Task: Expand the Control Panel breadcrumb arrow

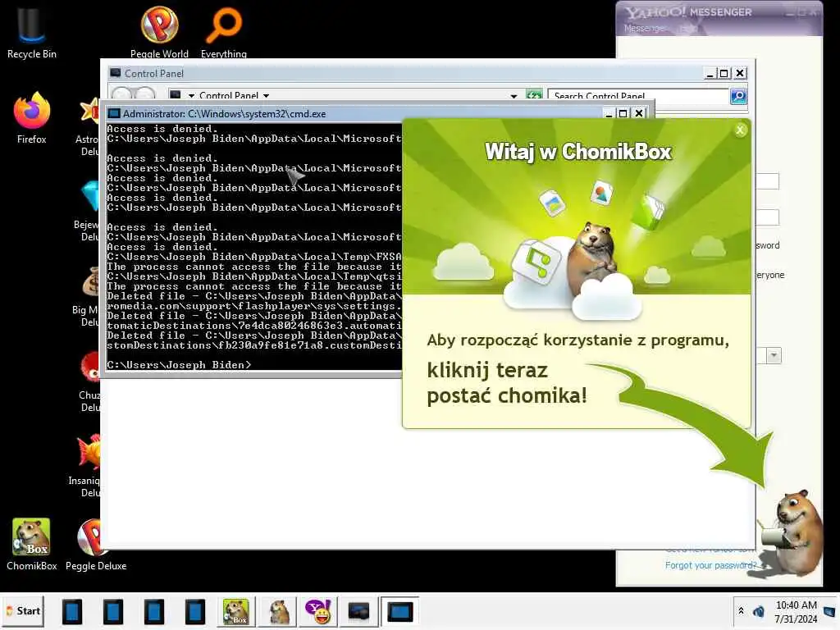Action: 266,96
